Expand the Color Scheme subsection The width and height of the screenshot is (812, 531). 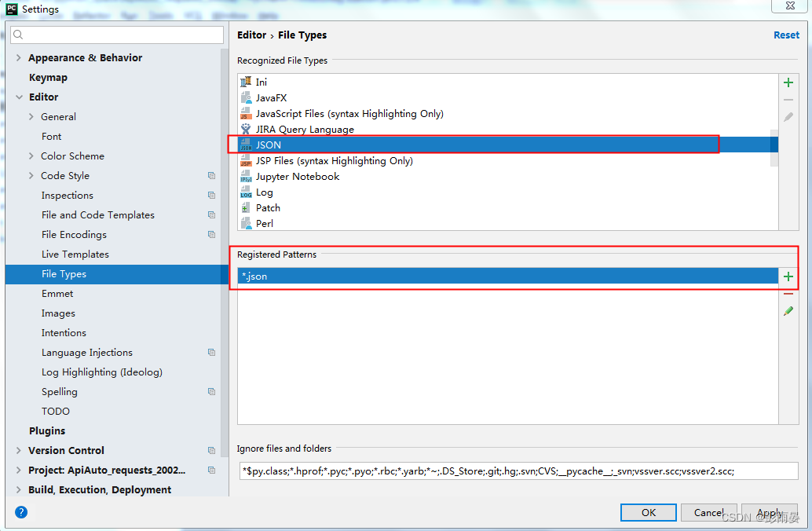point(31,156)
